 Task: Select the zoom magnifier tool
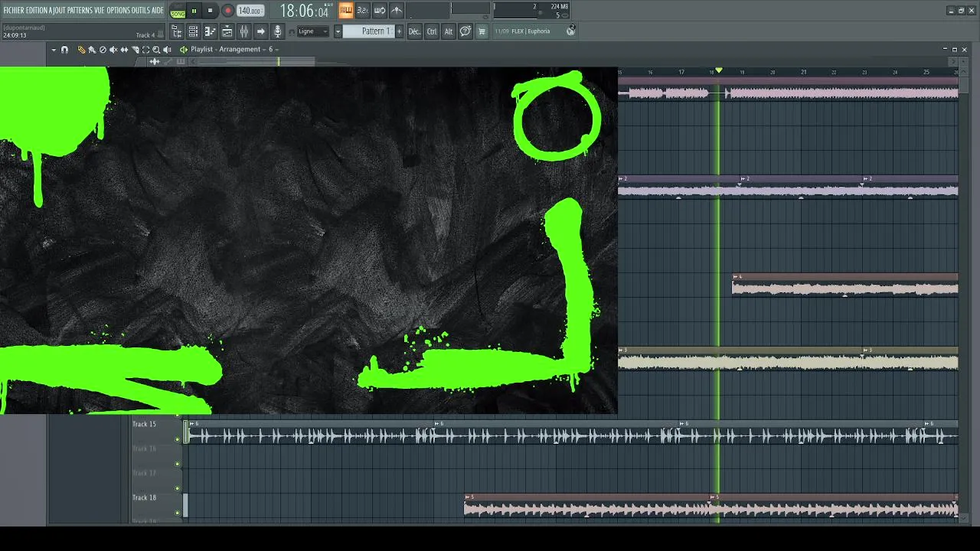tap(156, 50)
